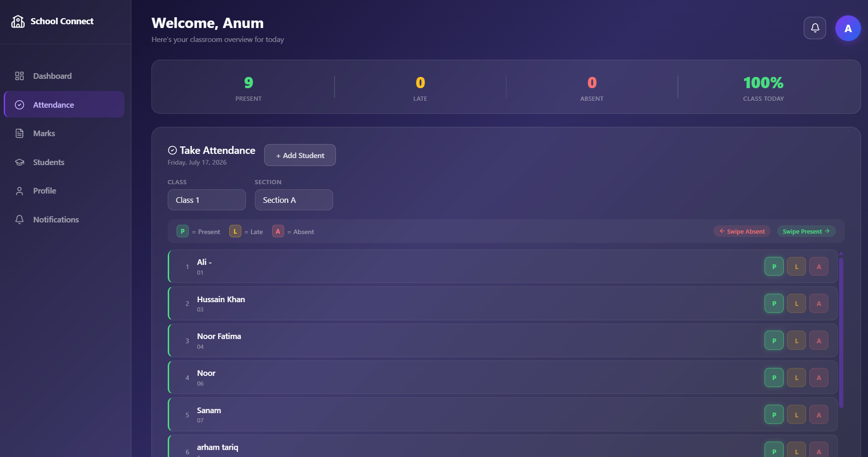Image resolution: width=868 pixels, height=457 pixels.
Task: Go to the Attendance menu item
Action: (64, 104)
